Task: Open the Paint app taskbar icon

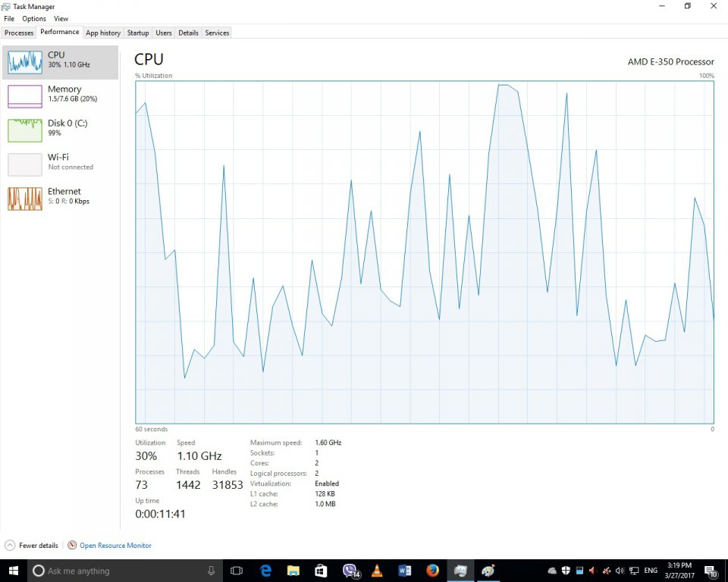Action: click(488, 571)
